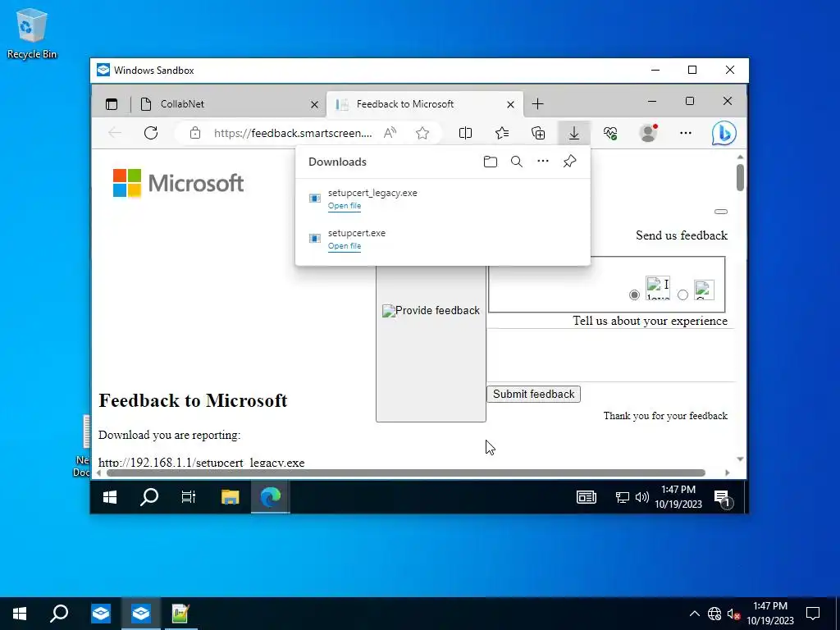Click the Edge tab actions menu icon

(112, 104)
